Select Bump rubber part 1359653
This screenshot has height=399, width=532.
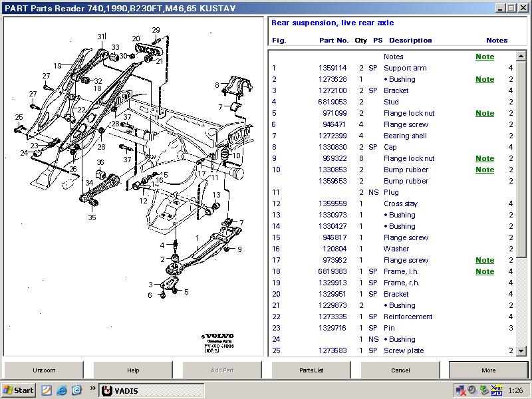[x=392, y=181]
